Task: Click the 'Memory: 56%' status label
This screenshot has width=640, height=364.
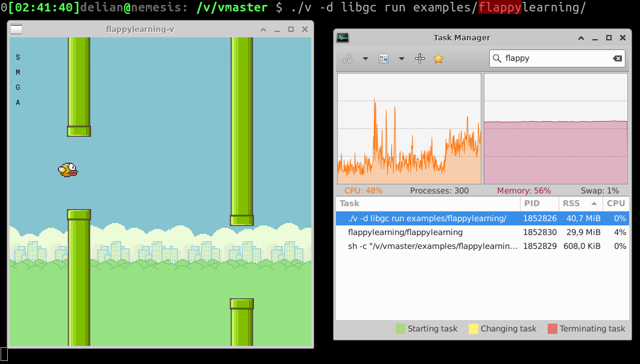Action: pyautogui.click(x=524, y=191)
